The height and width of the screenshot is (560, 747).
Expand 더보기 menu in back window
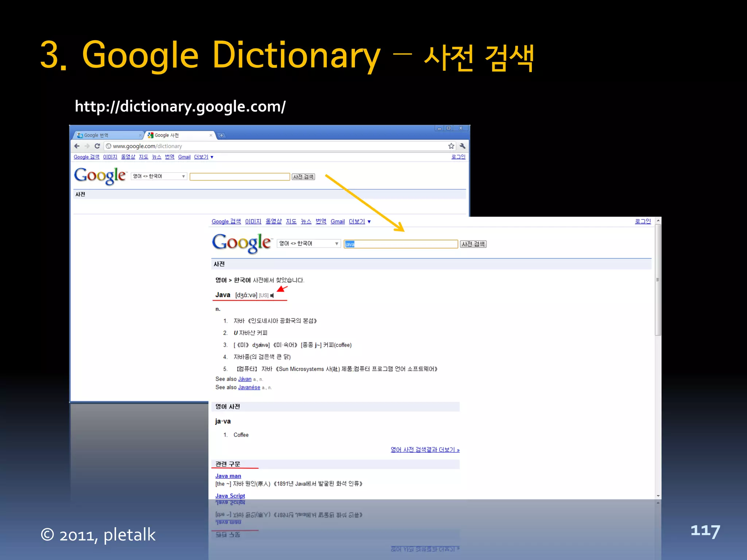[x=204, y=157]
